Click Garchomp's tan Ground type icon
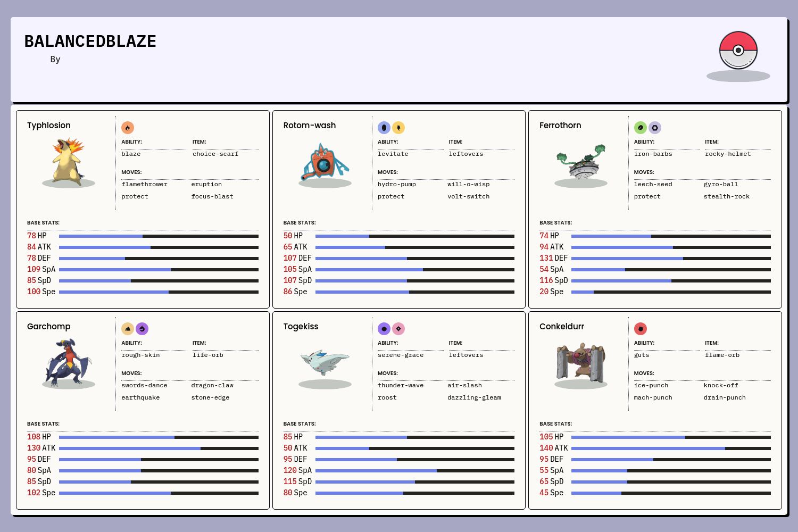 pos(128,329)
